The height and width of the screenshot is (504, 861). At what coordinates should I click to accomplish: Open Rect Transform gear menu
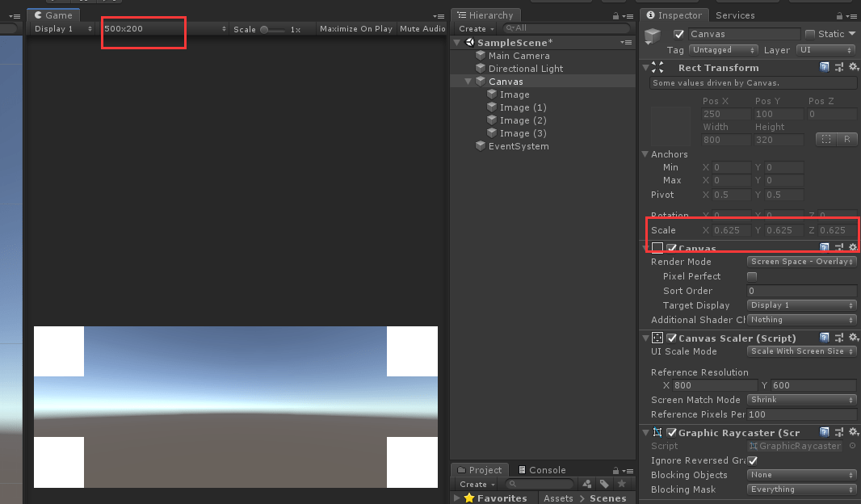click(x=853, y=67)
